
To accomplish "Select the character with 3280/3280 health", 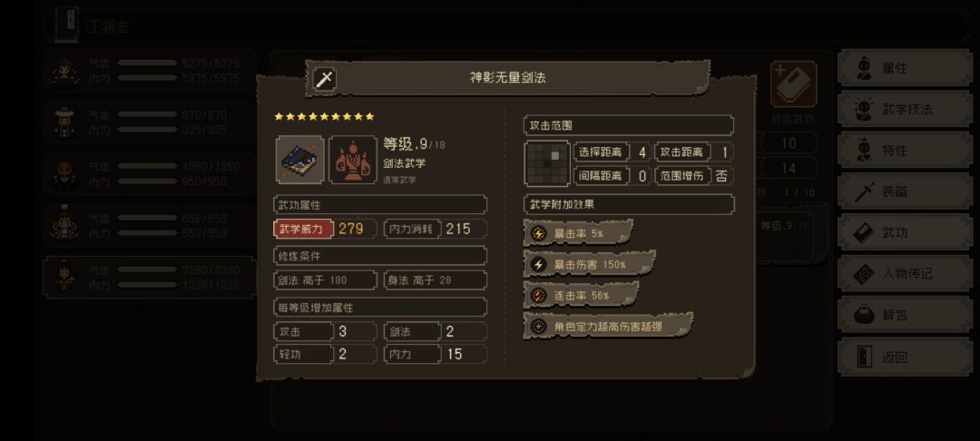I will click(149, 278).
